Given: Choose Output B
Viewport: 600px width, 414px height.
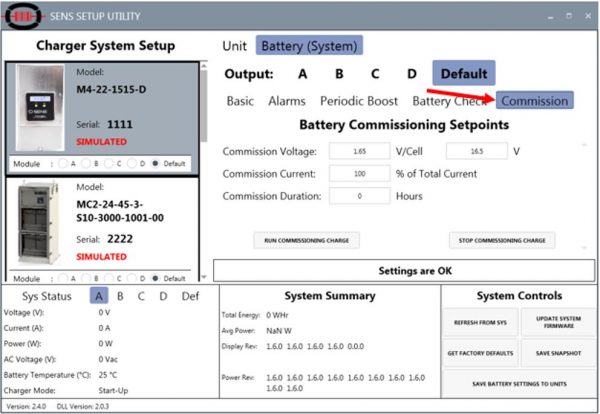Looking at the screenshot, I should click(339, 73).
